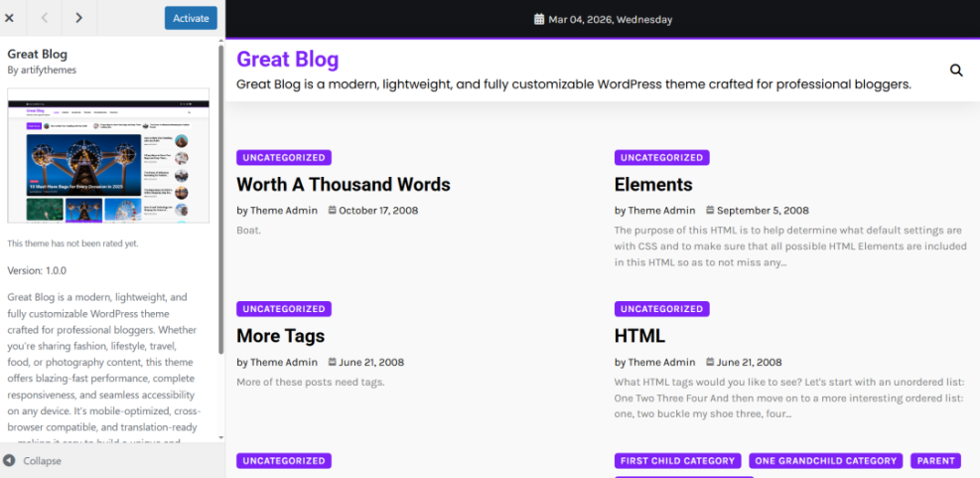
Task: Collapse the customizer sidebar
Action: point(33,461)
